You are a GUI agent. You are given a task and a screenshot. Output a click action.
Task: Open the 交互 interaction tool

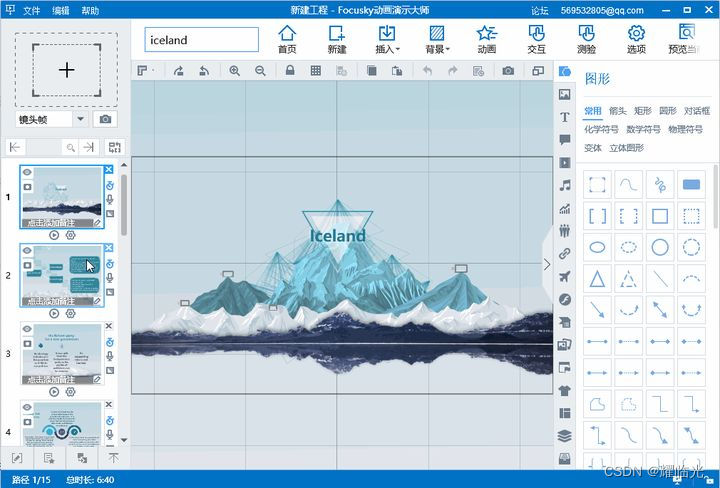(x=536, y=39)
